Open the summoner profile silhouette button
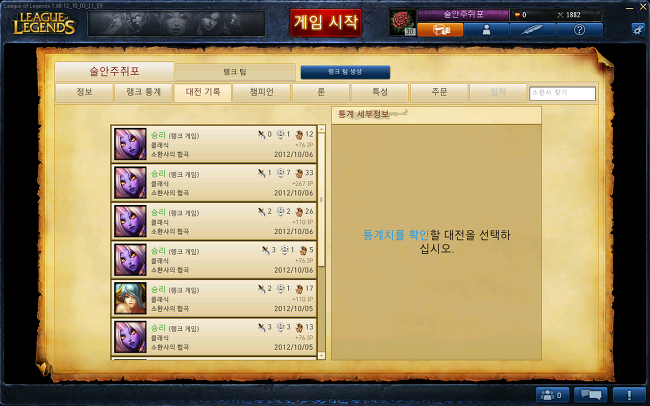This screenshot has width=650, height=406. point(486,29)
